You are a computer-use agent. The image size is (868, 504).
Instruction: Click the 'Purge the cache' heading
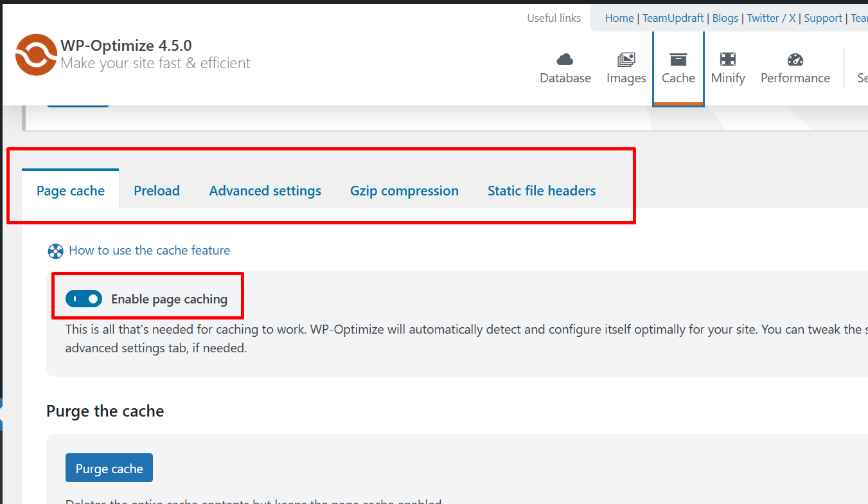pyautogui.click(x=105, y=411)
